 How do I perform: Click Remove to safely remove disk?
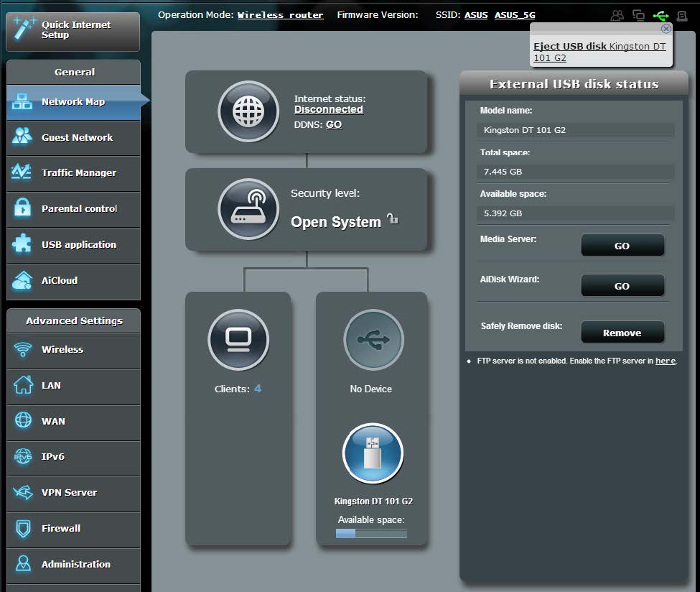click(x=622, y=333)
